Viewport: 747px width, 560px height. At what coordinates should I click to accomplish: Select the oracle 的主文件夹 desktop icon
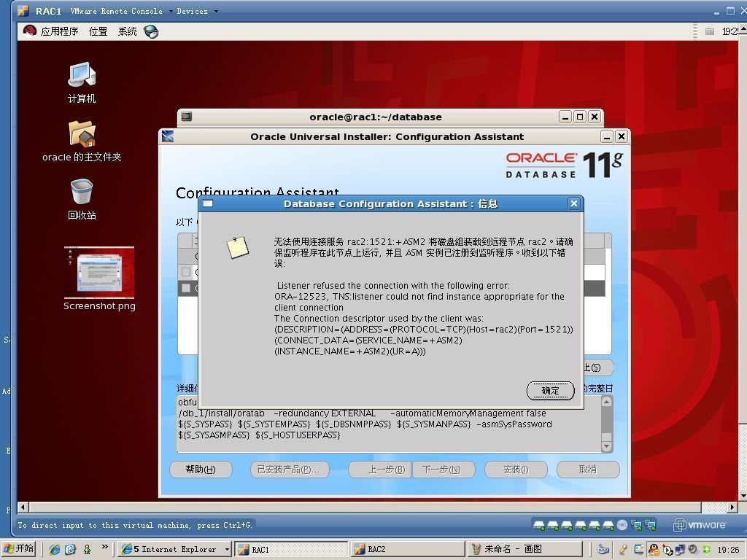(82, 141)
